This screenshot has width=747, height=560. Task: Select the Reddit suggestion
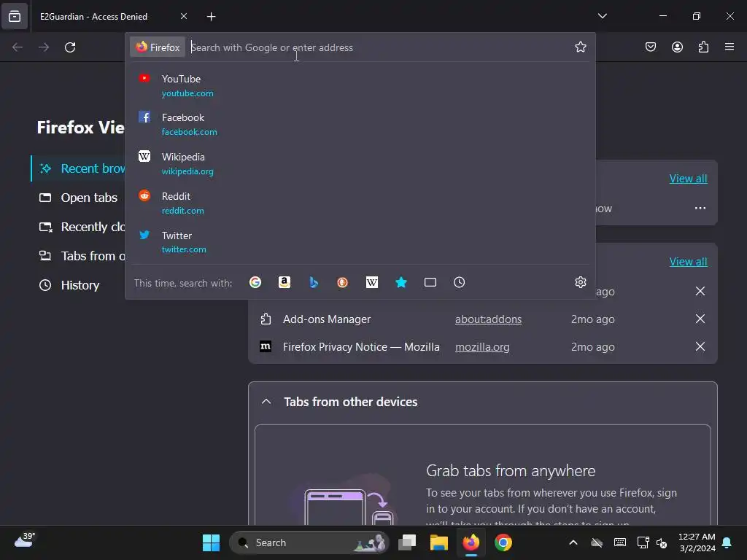[360, 203]
